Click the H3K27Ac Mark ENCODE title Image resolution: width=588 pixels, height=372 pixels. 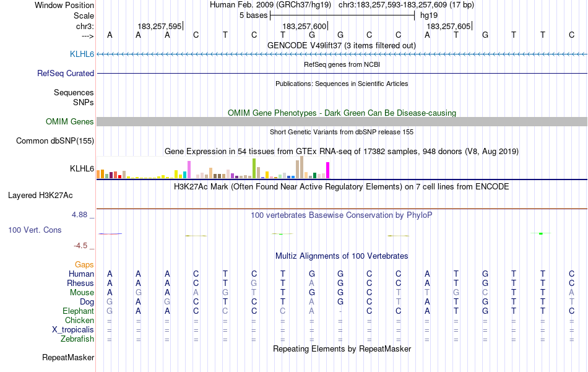(342, 187)
